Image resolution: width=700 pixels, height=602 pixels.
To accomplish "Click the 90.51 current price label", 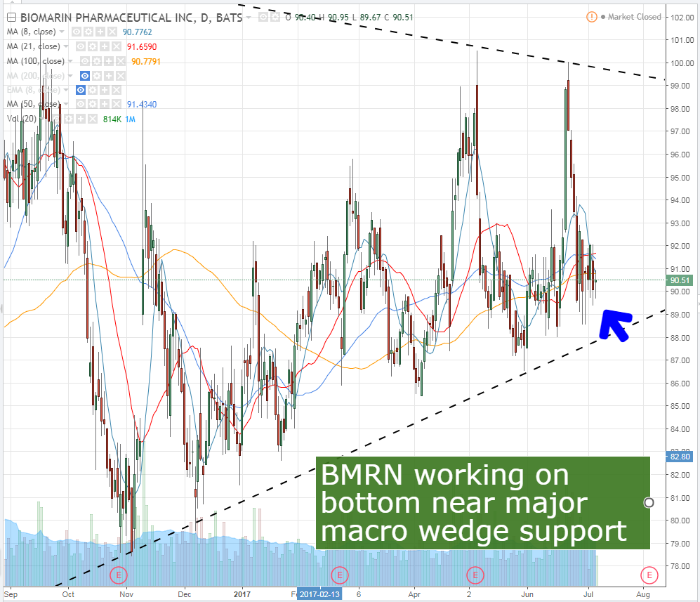I will coord(680,280).
